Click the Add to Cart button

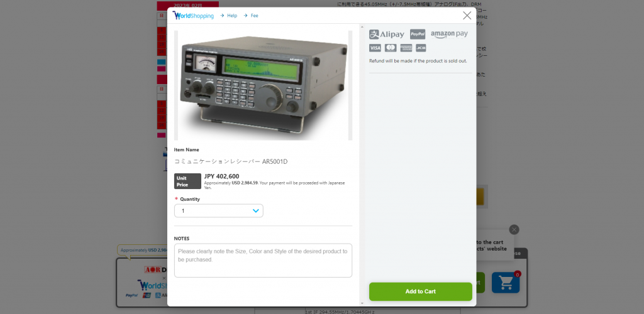click(x=421, y=291)
